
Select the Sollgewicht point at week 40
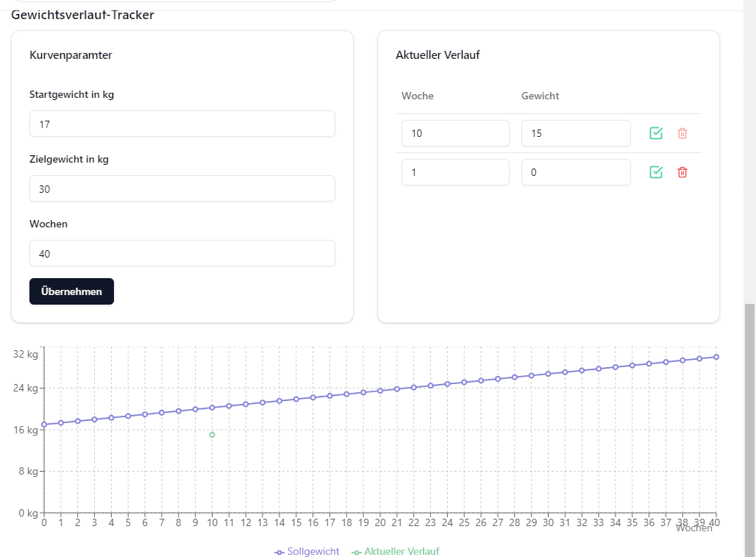(716, 357)
